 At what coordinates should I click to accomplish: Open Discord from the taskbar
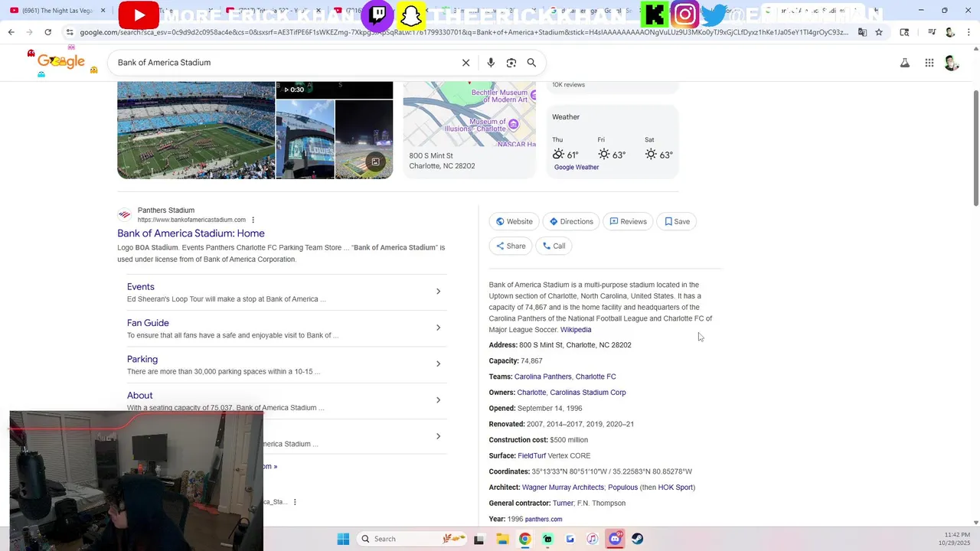[x=615, y=539]
